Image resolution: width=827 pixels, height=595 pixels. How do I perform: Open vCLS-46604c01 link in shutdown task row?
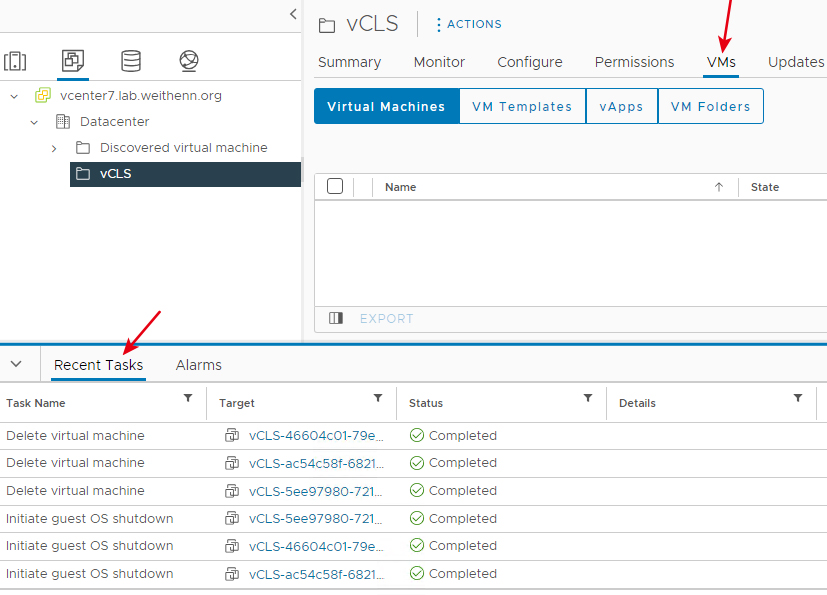point(316,546)
